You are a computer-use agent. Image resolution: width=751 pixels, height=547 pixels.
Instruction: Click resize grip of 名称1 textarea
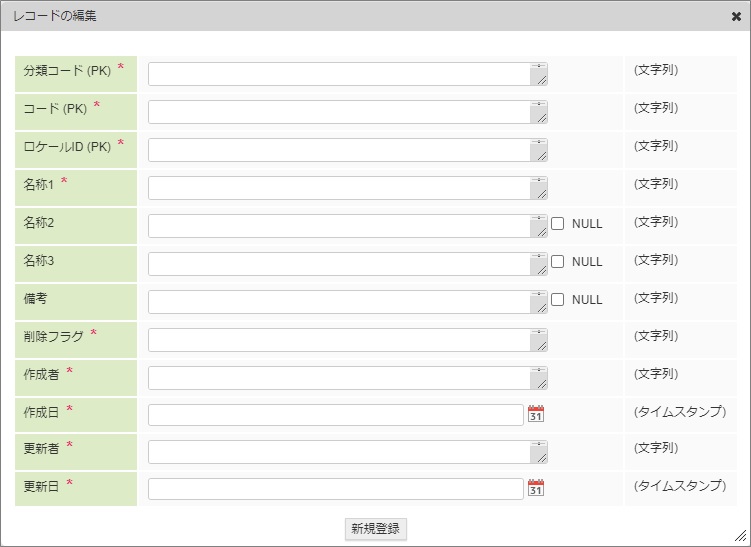[x=540, y=194]
